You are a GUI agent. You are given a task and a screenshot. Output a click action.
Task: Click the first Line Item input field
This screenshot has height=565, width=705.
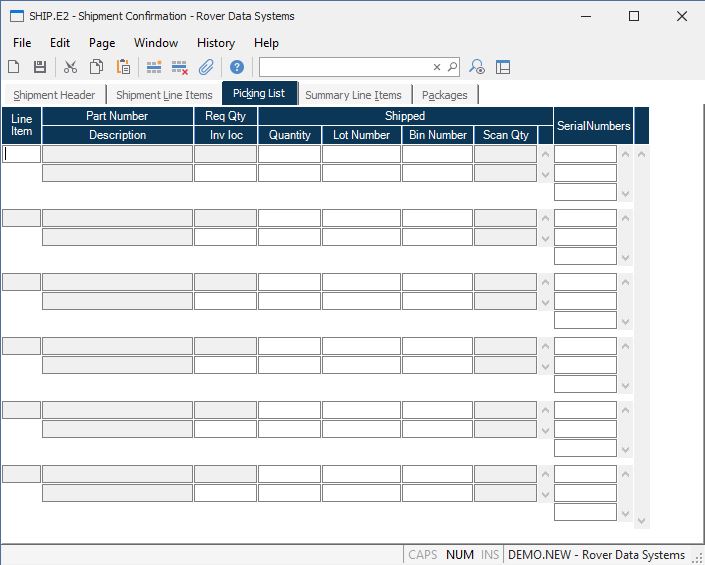point(22,154)
